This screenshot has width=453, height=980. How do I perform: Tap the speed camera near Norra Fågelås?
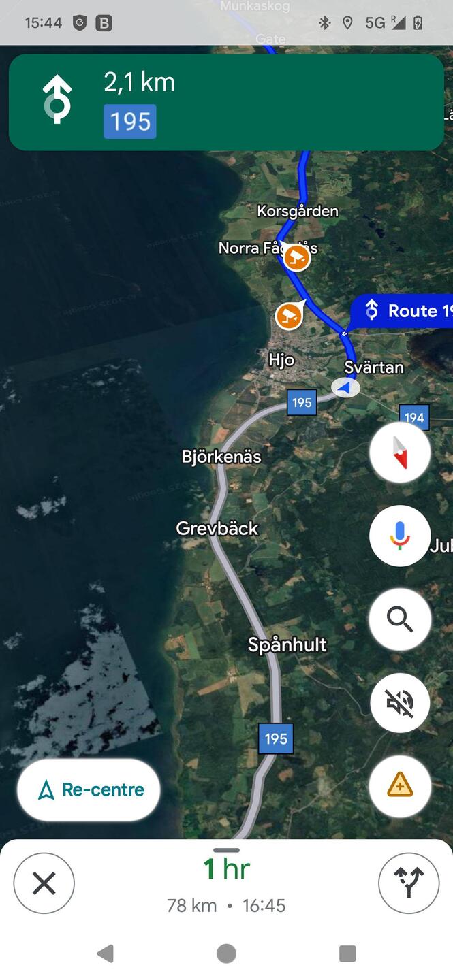(x=296, y=258)
